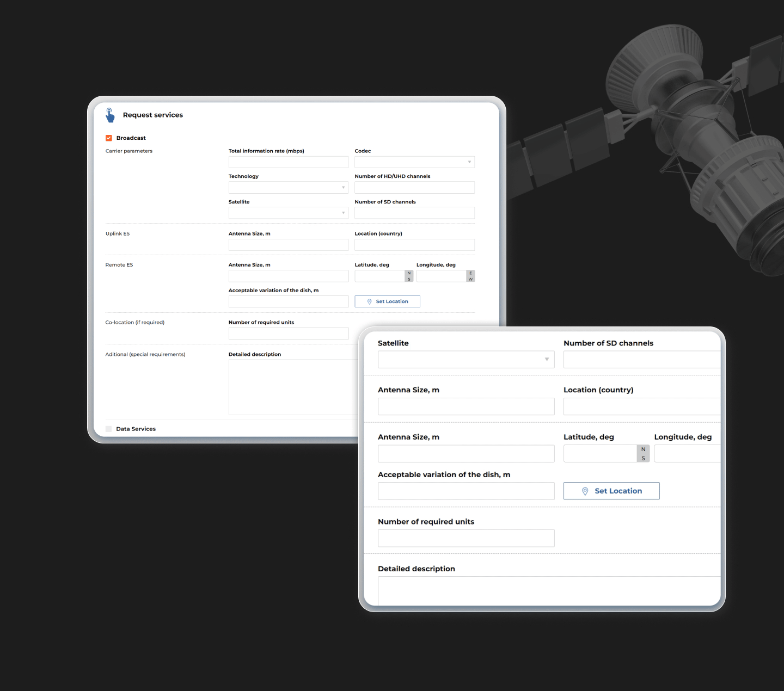
Task: Click the Uplink ES Location (country) field in the small form
Action: [x=414, y=245]
